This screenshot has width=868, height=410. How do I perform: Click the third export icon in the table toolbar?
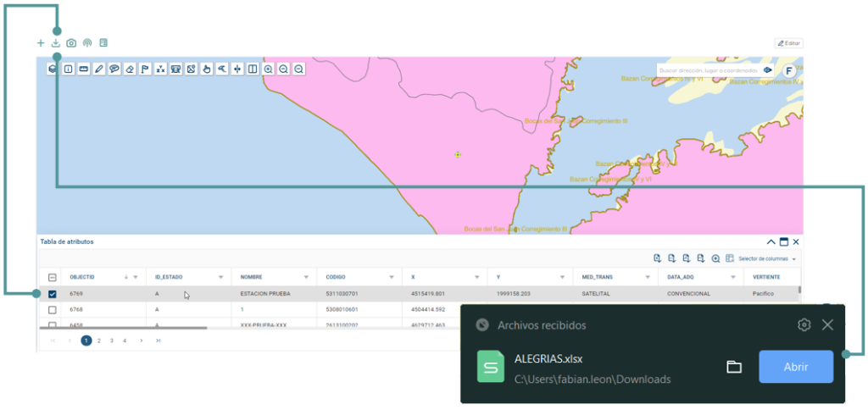click(x=687, y=258)
